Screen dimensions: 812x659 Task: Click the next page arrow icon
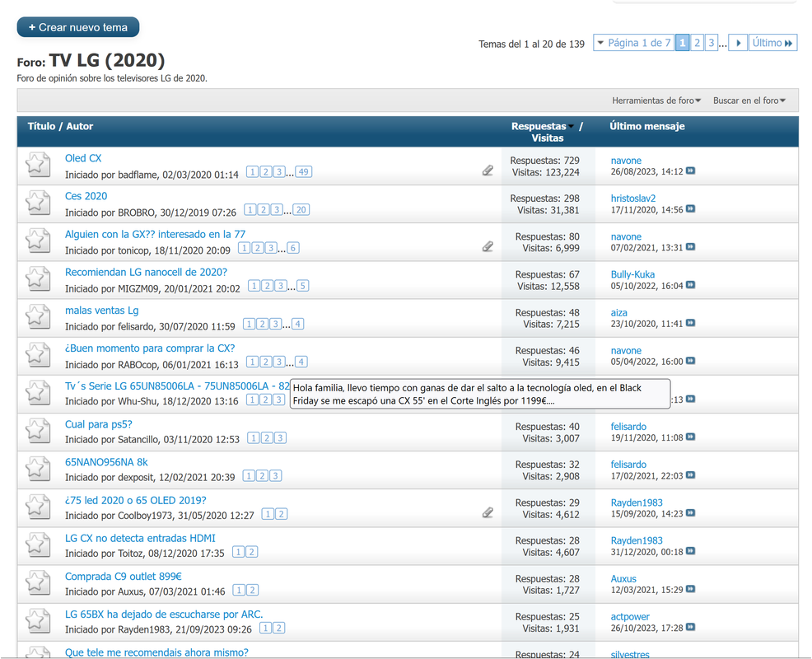pyautogui.click(x=739, y=43)
